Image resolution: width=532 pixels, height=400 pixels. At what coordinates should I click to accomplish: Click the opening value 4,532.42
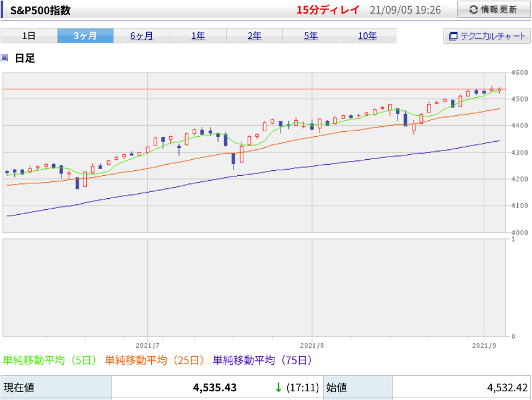coord(507,388)
